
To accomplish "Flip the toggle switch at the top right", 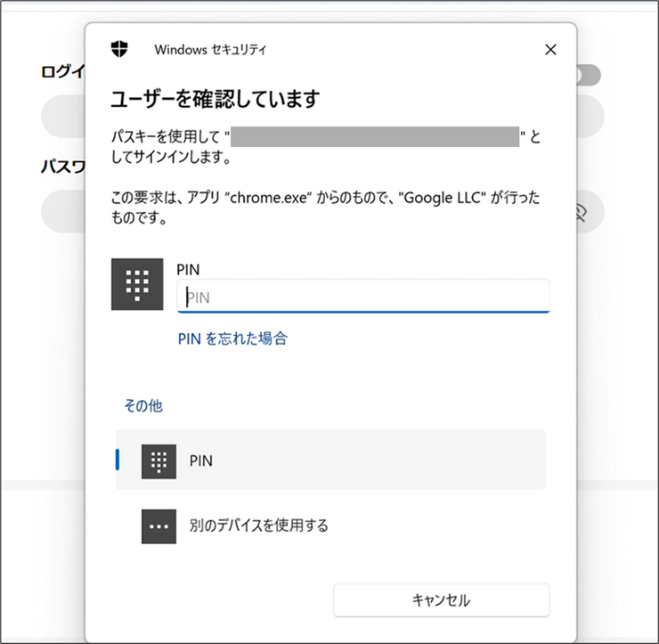I will point(588,76).
